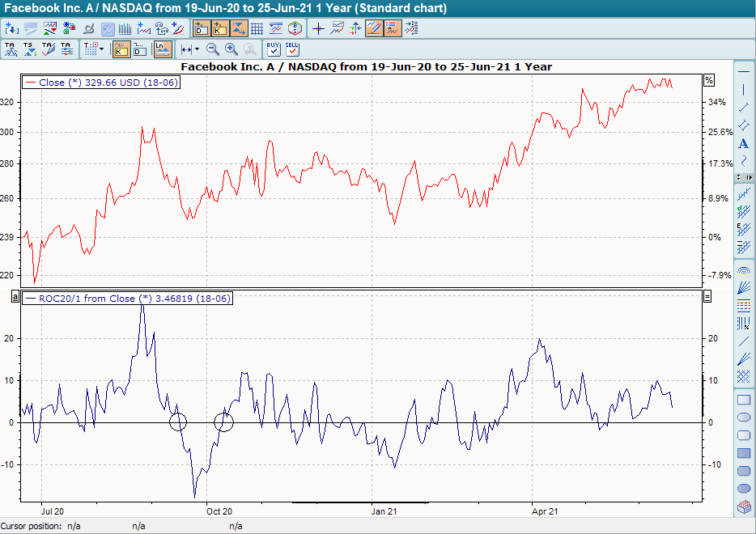Click the right circle marker on ROC zero line
This screenshot has width=756, height=534.
(x=223, y=422)
